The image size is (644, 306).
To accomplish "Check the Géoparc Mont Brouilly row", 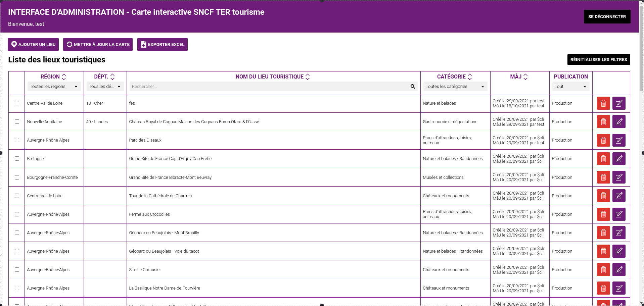I will 17,233.
